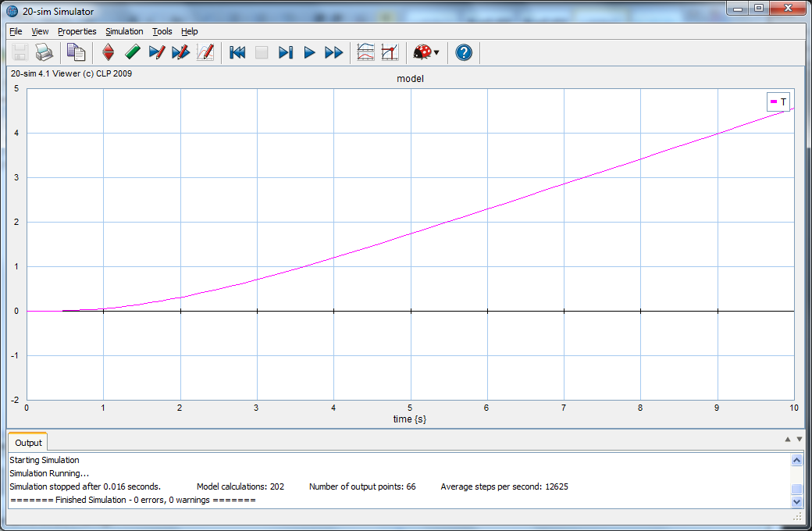Open Plot Properties with the graph pencil icon
Image resolution: width=812 pixels, height=531 pixels.
(205, 52)
